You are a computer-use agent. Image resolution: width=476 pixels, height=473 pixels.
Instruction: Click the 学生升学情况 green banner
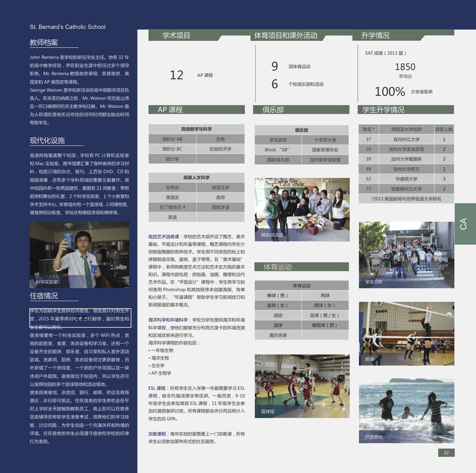406,110
